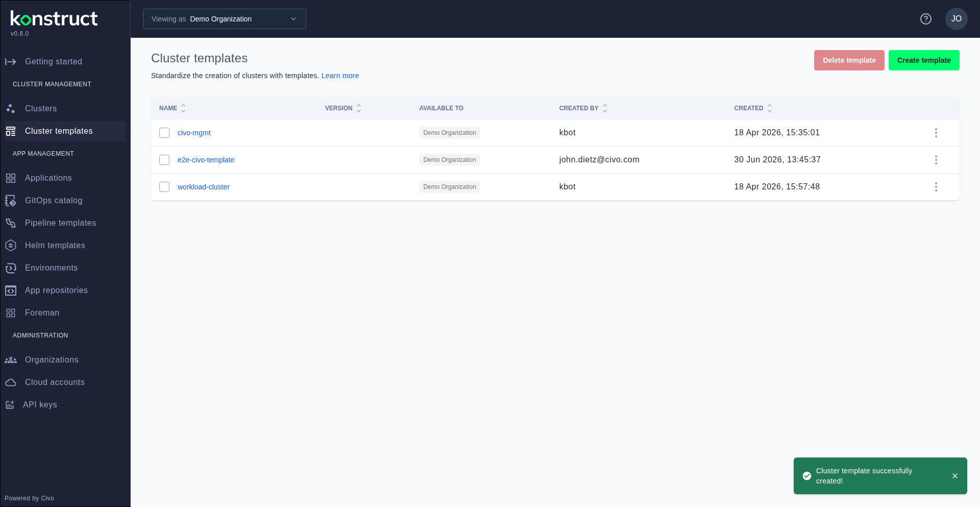
Task: Click the Foreman grid icon
Action: [11, 313]
